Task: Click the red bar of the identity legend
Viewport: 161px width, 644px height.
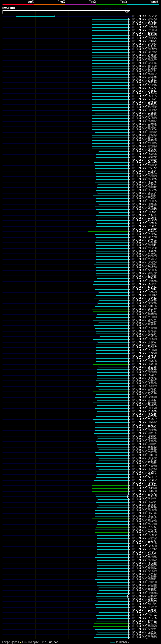Action: [18, 5]
